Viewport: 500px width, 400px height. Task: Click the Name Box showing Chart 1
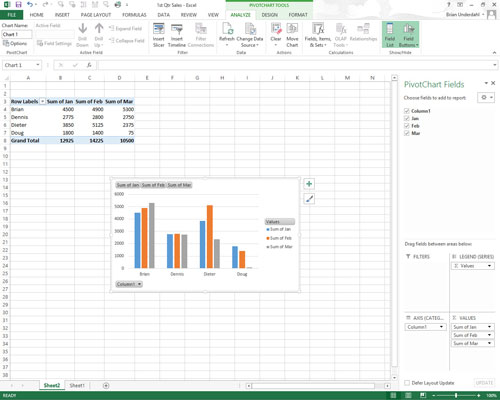22,65
